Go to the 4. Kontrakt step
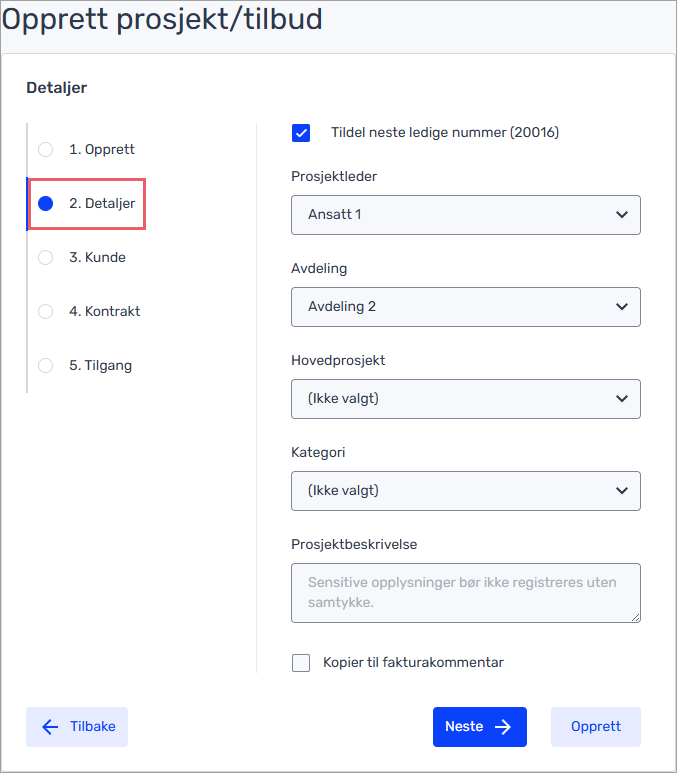Viewport: 677px width, 773px height. tap(105, 312)
